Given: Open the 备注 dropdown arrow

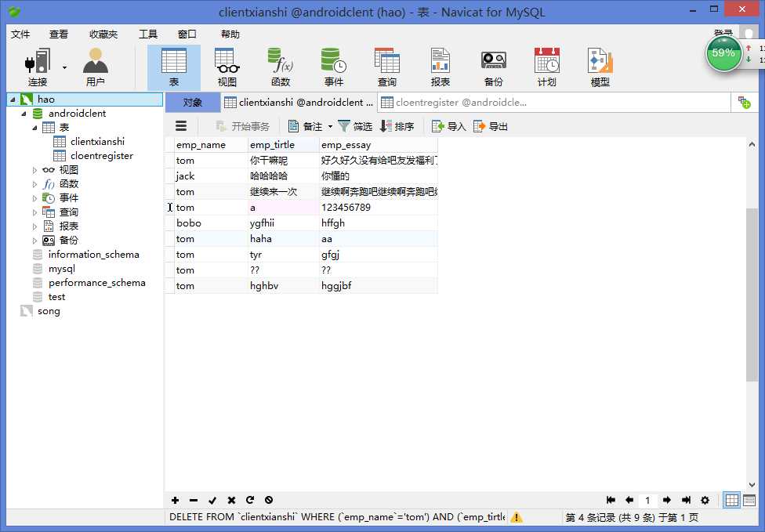Looking at the screenshot, I should pyautogui.click(x=330, y=127).
